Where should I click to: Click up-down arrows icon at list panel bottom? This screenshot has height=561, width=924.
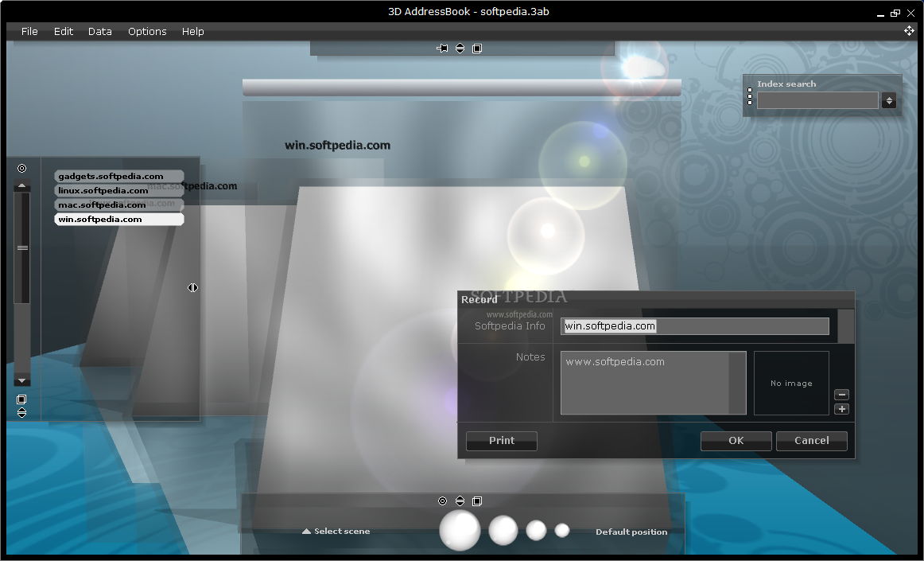pos(21,412)
